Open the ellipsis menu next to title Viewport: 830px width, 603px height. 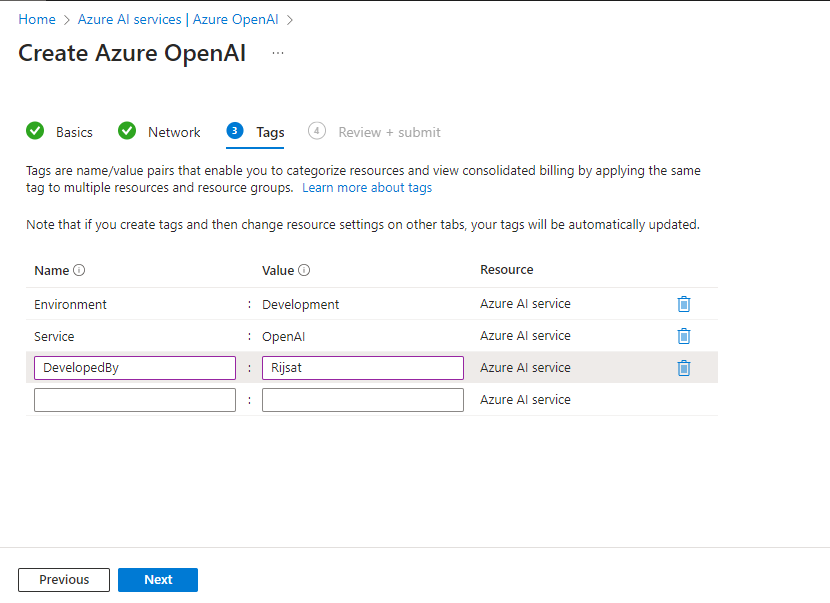pos(278,53)
